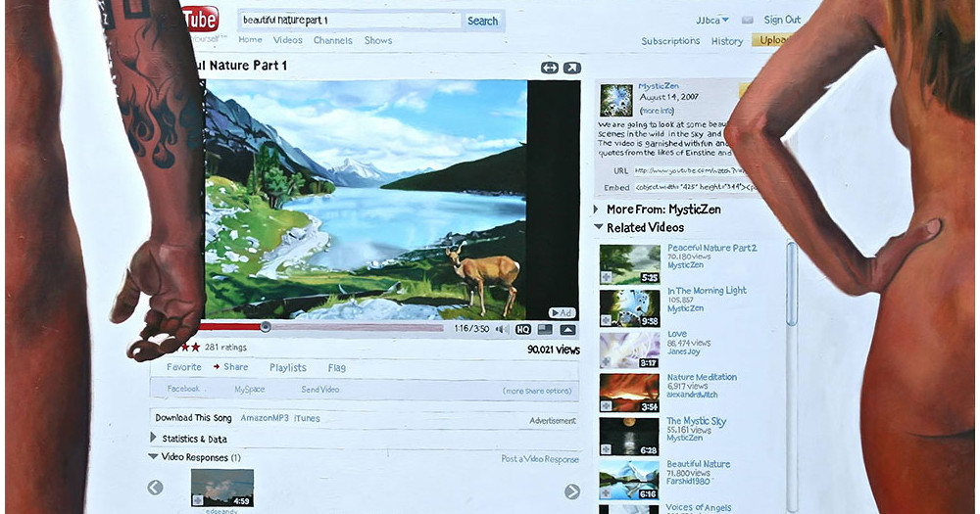This screenshot has width=980, height=514.
Task: Click the Ad button on the video
Action: click(x=562, y=313)
